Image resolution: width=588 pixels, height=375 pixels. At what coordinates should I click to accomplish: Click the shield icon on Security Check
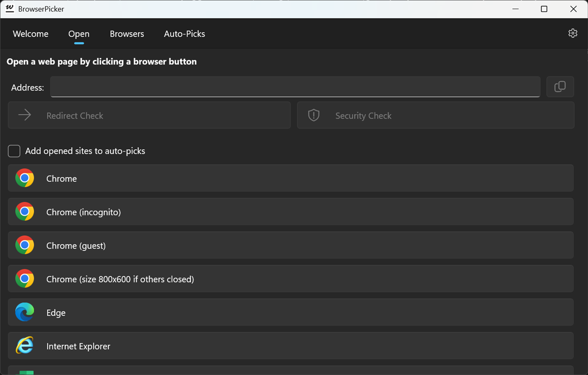coord(314,115)
